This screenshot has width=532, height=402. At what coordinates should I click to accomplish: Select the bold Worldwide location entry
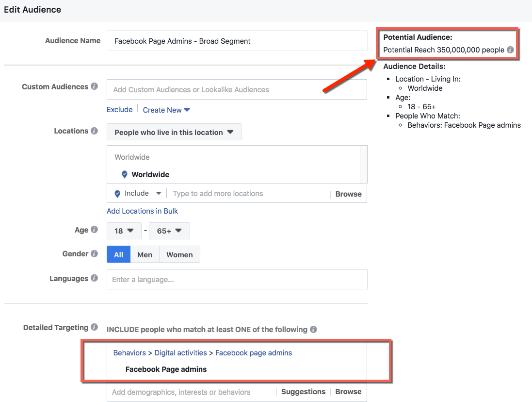[150, 174]
